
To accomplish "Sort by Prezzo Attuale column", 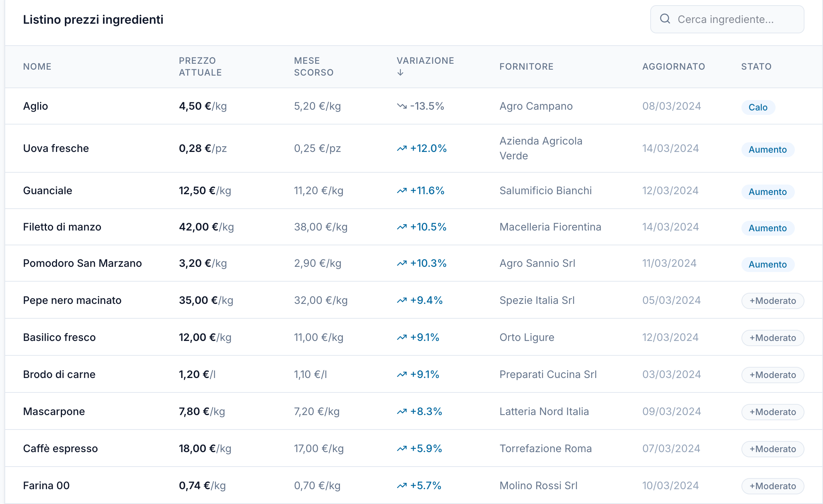I will tap(200, 67).
